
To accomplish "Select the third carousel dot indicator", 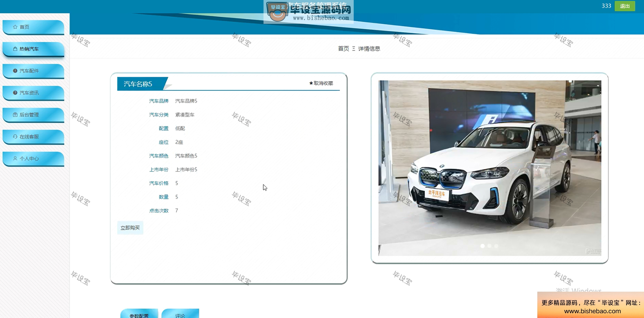I will [496, 246].
